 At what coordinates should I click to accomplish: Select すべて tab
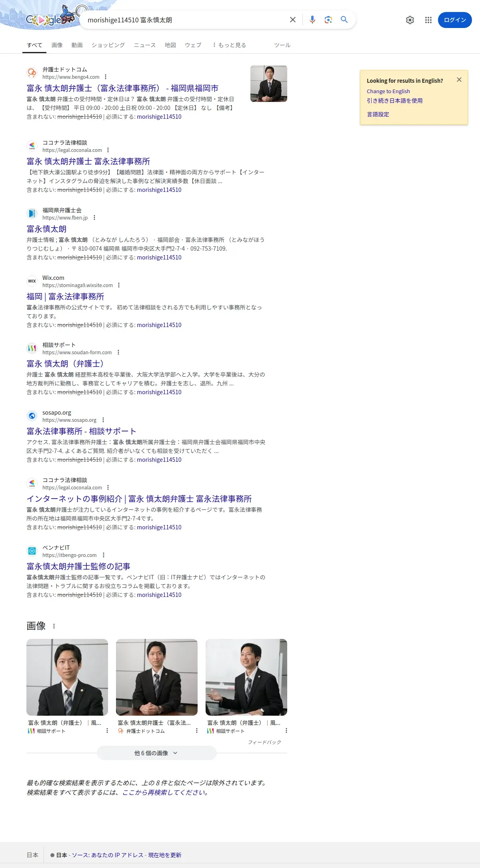point(34,45)
